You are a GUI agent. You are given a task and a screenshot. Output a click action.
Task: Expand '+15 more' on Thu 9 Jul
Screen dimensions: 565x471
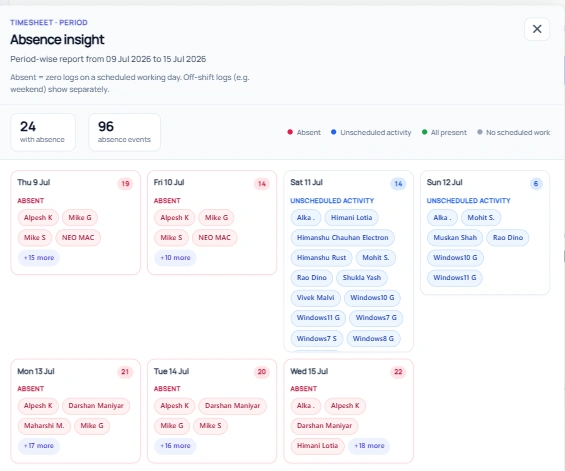[x=39, y=258]
